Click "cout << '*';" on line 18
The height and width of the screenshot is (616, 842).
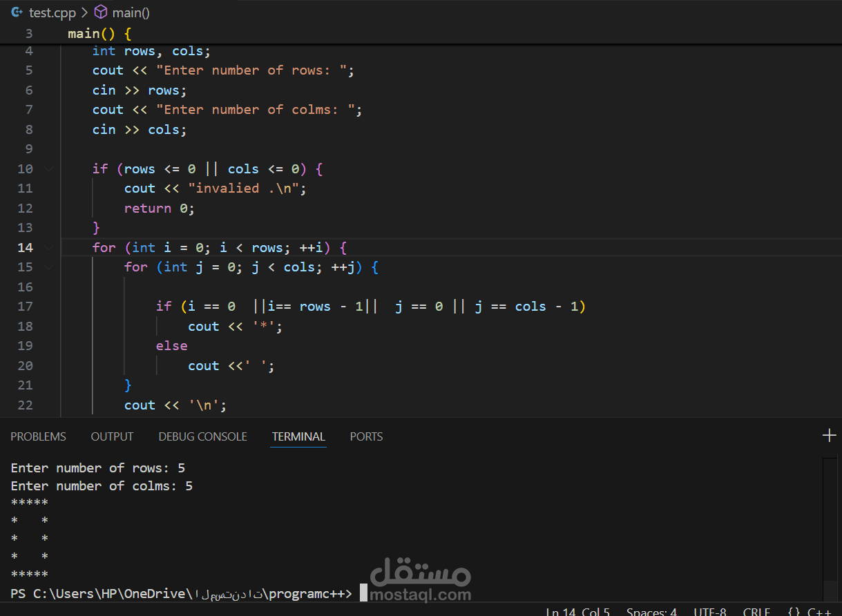(236, 326)
